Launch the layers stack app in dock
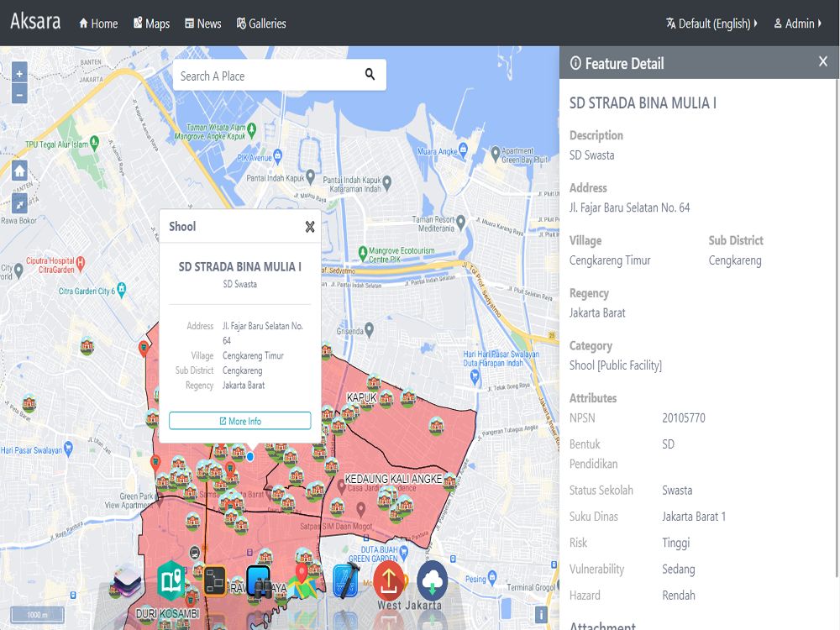 click(128, 581)
